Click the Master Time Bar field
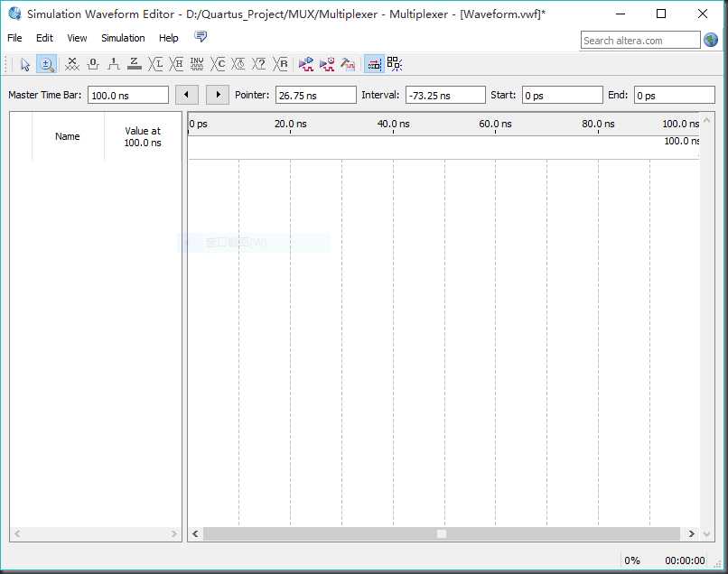Image resolution: width=728 pixels, height=574 pixels. (128, 95)
